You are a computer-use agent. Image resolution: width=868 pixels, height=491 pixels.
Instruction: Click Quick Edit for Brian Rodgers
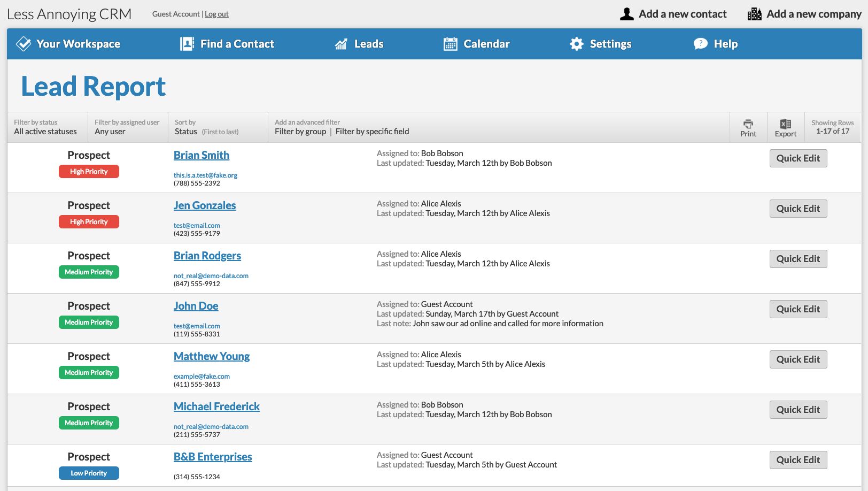(x=798, y=259)
